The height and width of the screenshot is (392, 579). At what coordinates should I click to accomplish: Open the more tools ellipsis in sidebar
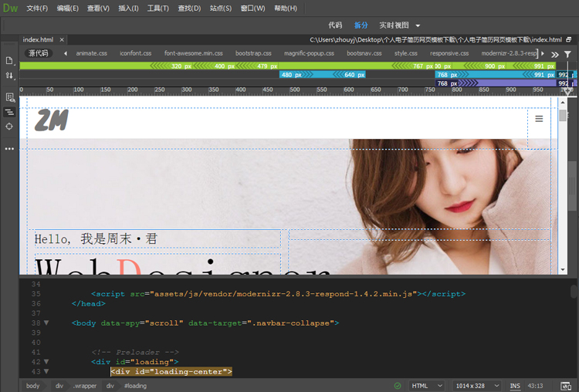point(9,148)
